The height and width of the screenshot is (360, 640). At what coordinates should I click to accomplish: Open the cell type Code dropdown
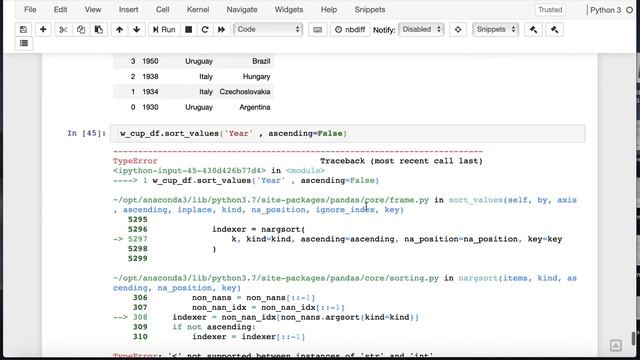click(x=268, y=29)
